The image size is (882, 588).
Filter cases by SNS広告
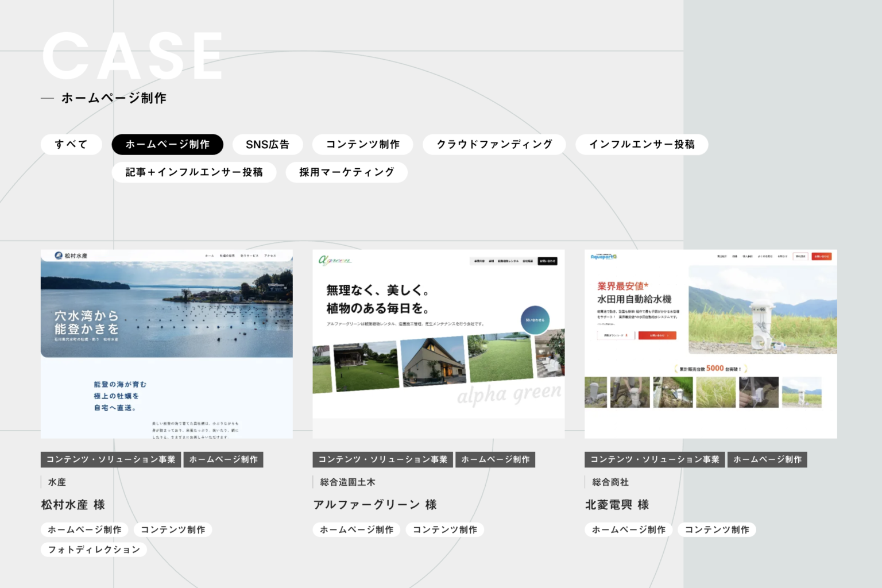tap(267, 144)
